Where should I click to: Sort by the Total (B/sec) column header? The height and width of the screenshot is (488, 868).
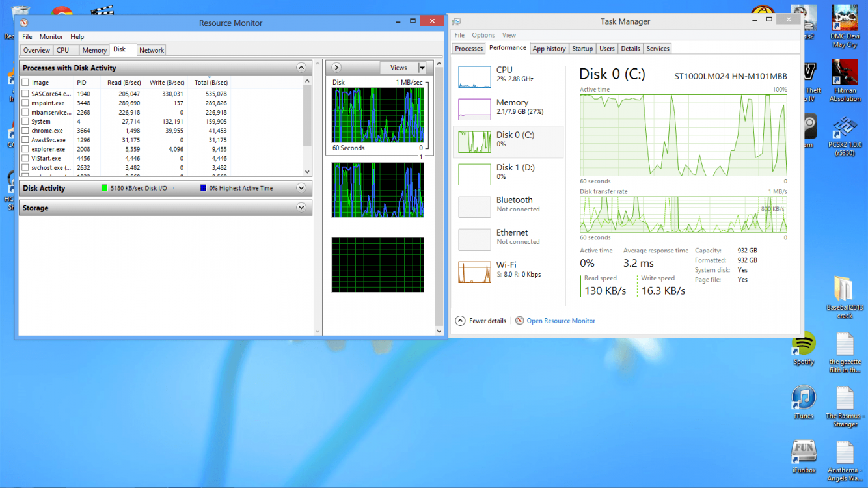pos(211,83)
